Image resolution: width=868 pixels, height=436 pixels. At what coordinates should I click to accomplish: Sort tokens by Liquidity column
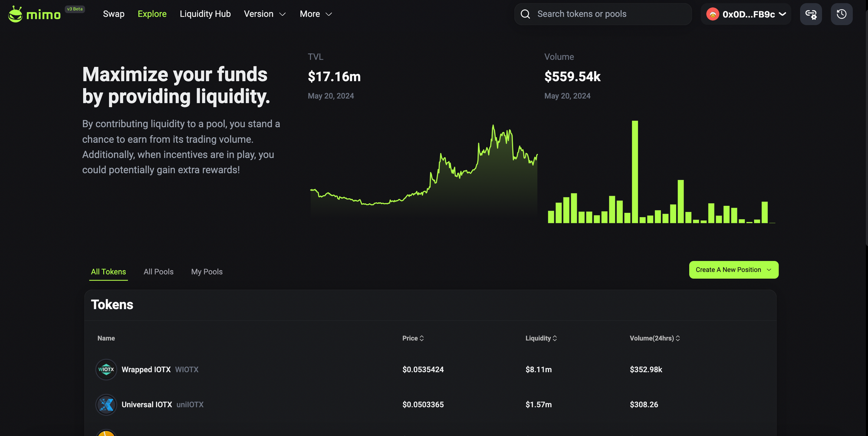click(x=541, y=338)
